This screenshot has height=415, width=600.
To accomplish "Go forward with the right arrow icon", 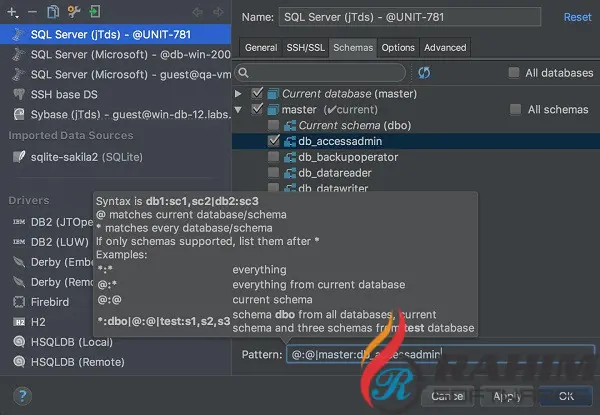I will pyautogui.click(x=218, y=12).
